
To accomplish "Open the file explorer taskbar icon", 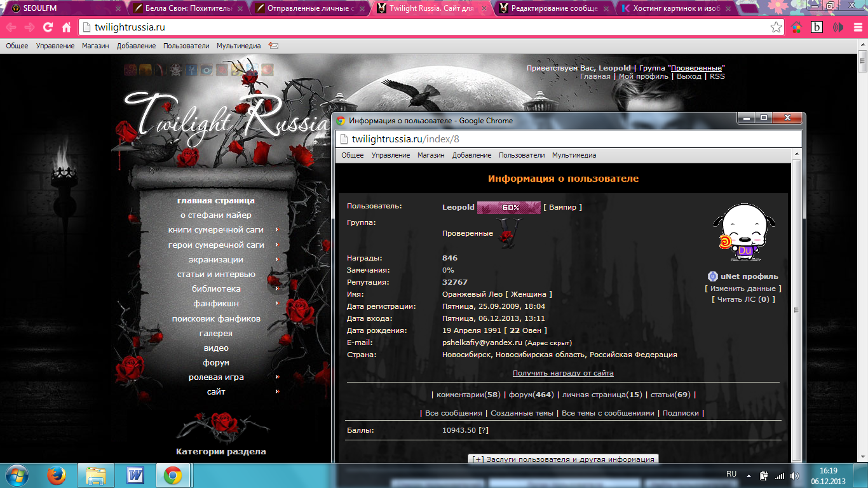I will pos(96,475).
